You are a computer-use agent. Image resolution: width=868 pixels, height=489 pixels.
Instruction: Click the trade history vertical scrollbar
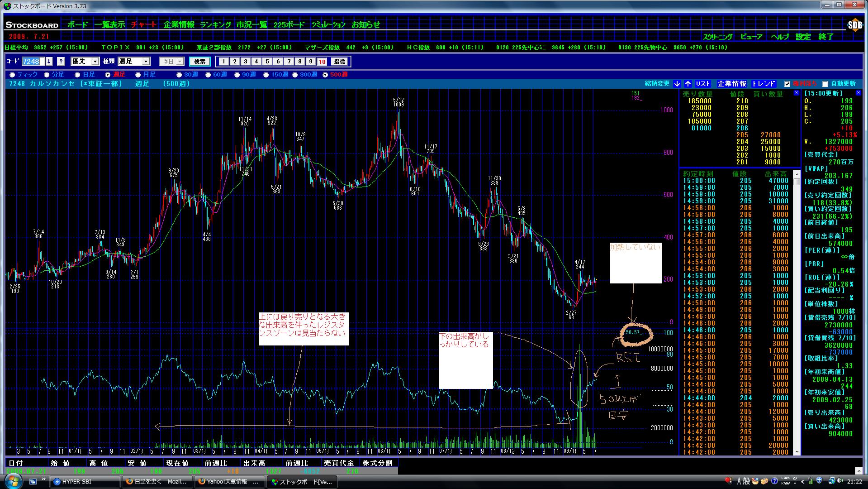[797, 312]
